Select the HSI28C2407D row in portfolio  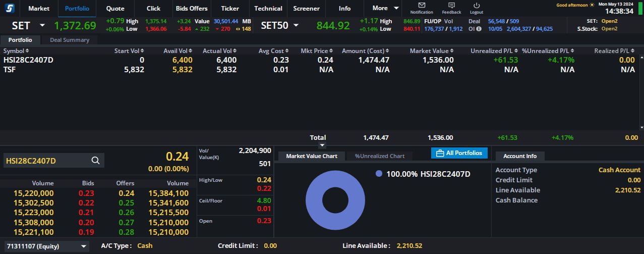(x=28, y=60)
